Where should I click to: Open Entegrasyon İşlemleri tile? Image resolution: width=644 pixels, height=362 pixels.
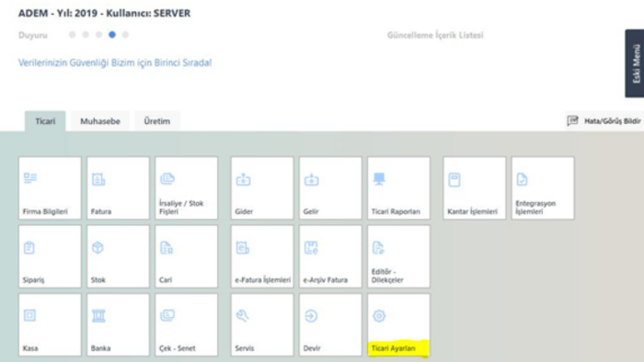pyautogui.click(x=543, y=187)
